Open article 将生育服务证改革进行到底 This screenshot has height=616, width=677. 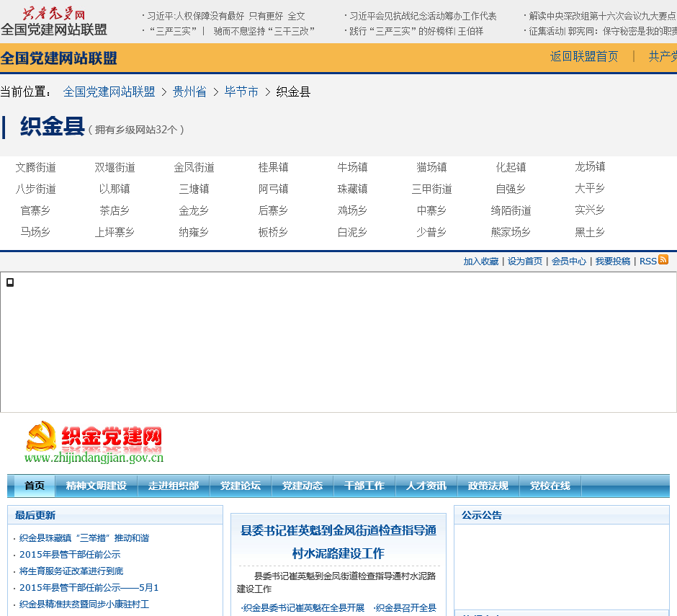pos(71,571)
